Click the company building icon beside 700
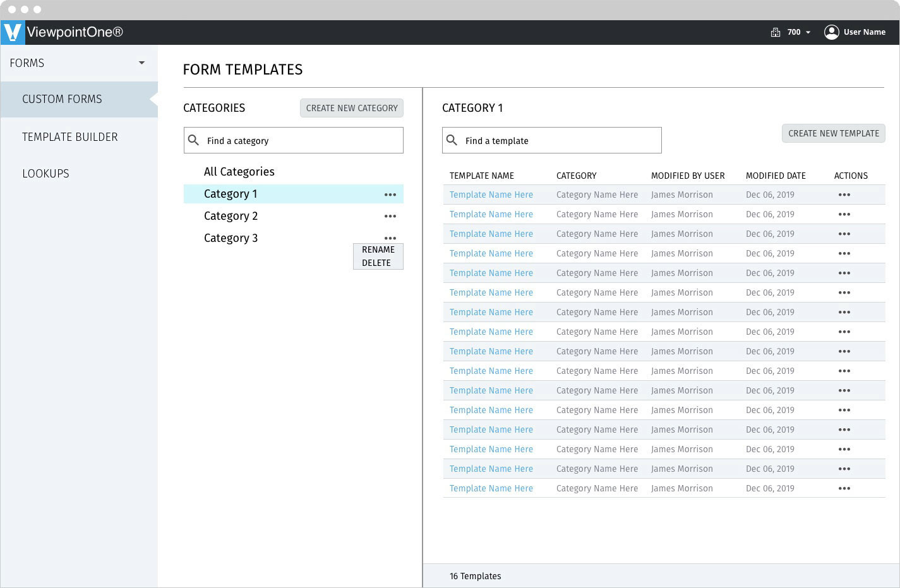This screenshot has height=588, width=900. point(776,32)
